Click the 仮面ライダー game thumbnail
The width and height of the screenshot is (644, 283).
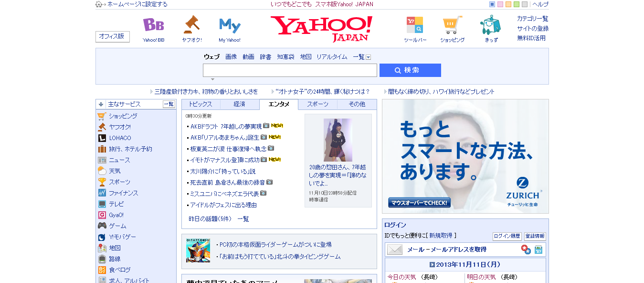tap(198, 250)
